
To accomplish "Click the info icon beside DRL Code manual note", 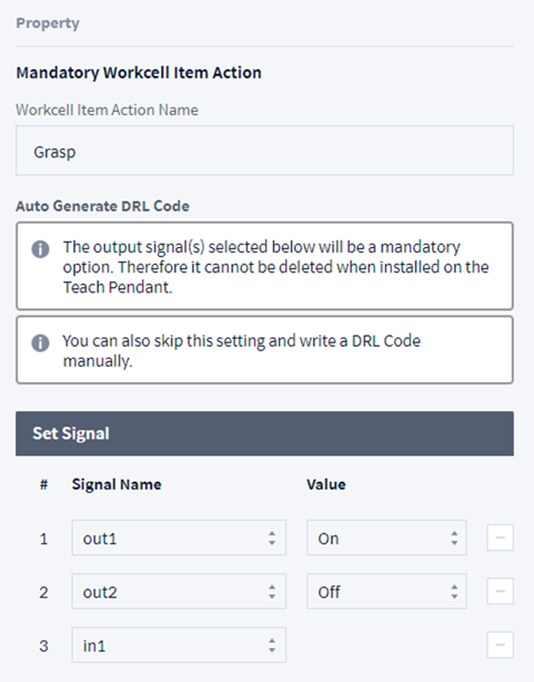I will 40,343.
